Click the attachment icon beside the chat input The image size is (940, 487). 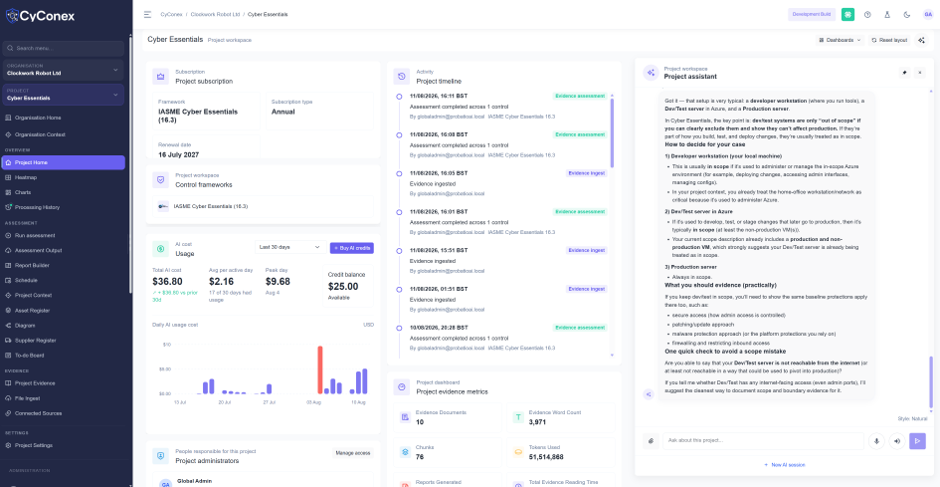pos(650,441)
